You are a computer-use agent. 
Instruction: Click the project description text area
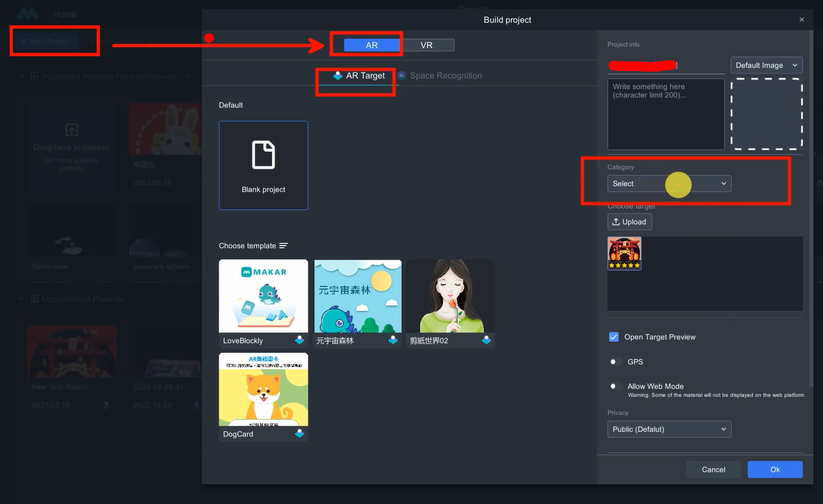666,114
